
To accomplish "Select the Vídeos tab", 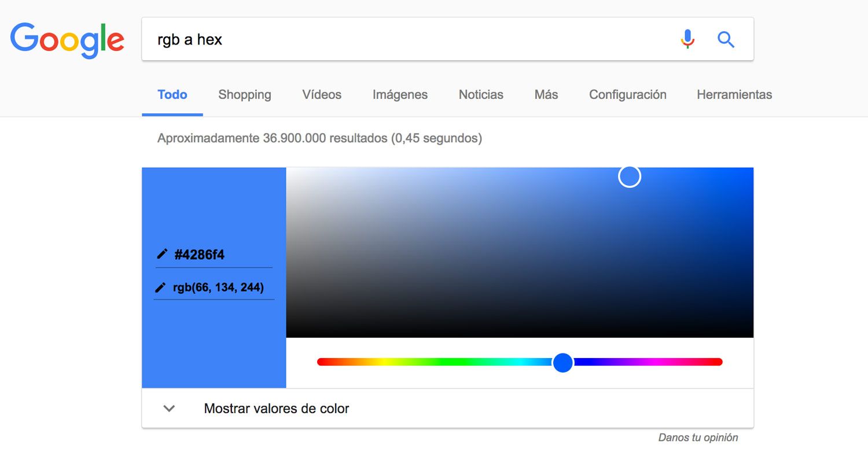I will click(322, 94).
